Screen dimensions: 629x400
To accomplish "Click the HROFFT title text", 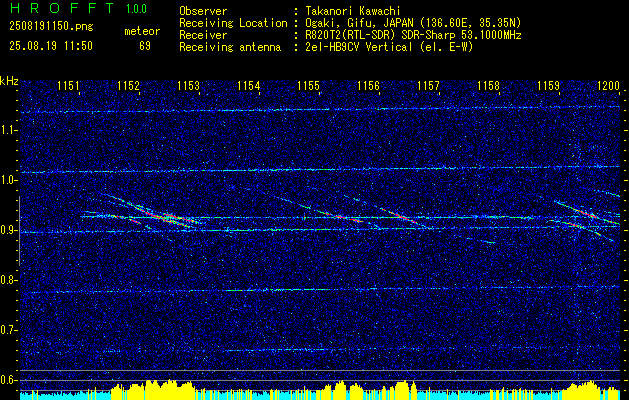I will (x=62, y=8).
